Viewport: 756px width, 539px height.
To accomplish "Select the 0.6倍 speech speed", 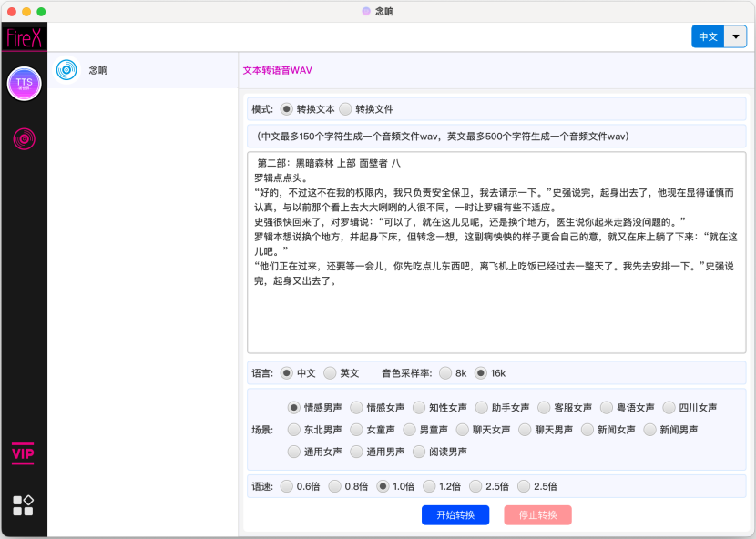I will point(287,486).
